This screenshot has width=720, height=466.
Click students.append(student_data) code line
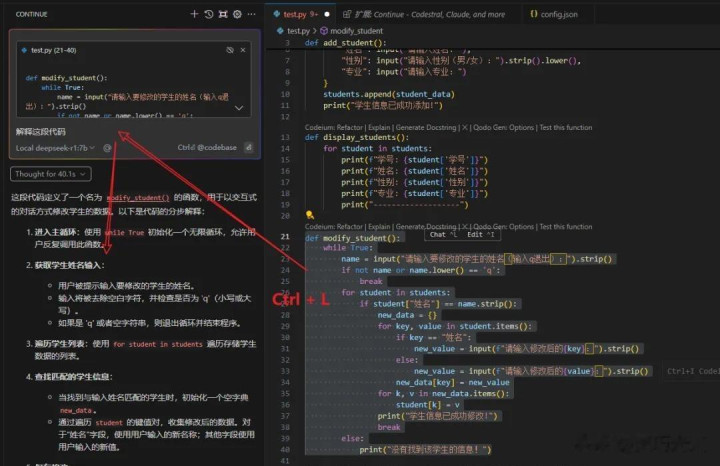389,94
